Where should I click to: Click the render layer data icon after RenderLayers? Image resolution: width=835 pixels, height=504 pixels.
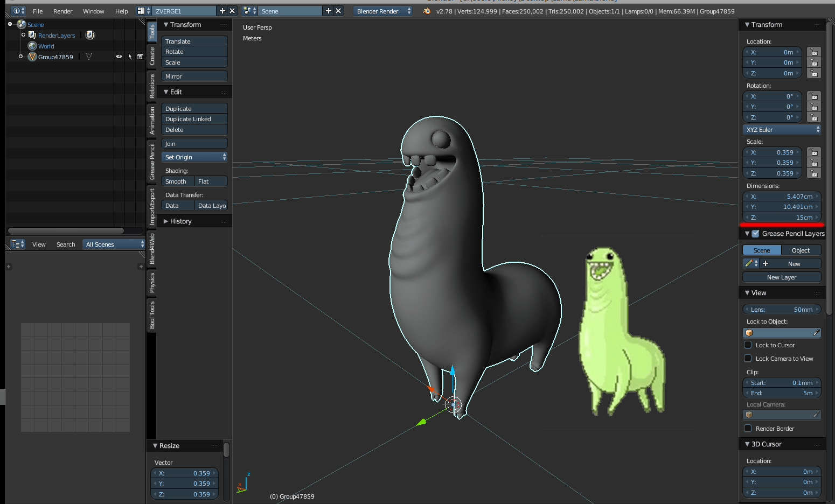pos(90,35)
